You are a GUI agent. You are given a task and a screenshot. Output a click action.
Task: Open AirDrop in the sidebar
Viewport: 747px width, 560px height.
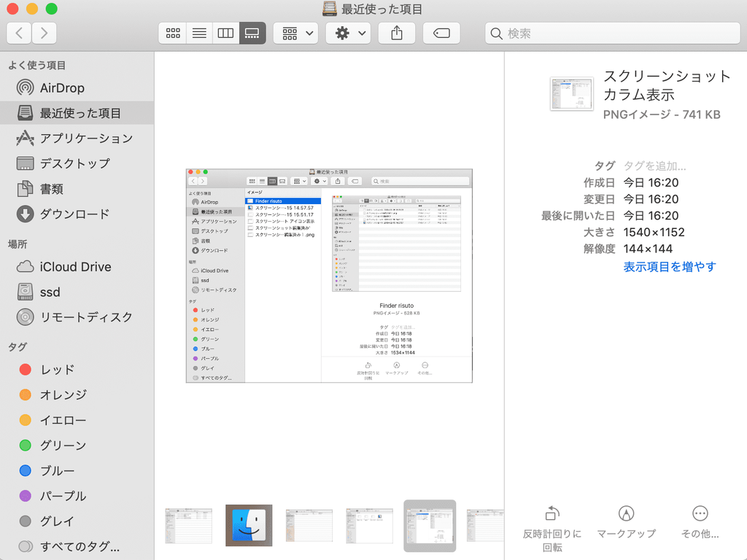tap(77, 88)
